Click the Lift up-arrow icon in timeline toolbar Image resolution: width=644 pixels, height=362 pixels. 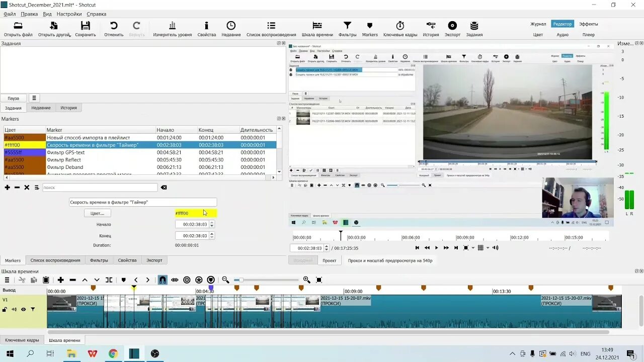pyautogui.click(x=85, y=280)
